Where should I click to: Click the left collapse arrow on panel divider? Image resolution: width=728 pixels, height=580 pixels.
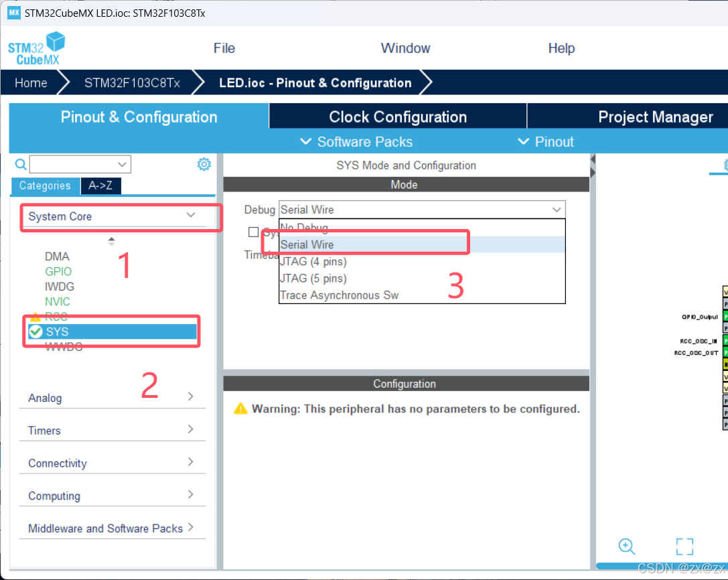point(593,159)
